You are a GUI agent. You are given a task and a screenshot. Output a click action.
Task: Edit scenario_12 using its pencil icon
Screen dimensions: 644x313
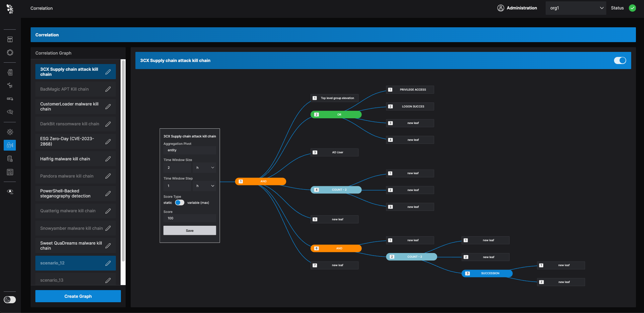(x=108, y=263)
